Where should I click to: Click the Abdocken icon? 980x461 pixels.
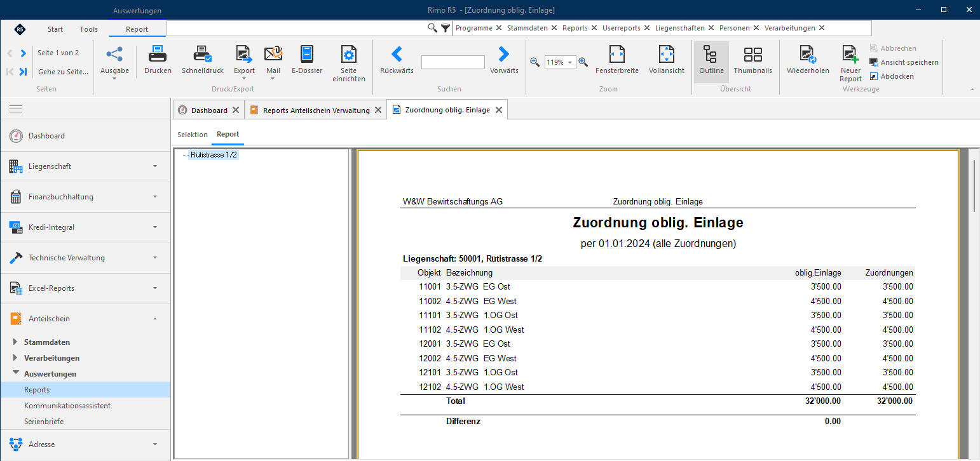[x=874, y=76]
